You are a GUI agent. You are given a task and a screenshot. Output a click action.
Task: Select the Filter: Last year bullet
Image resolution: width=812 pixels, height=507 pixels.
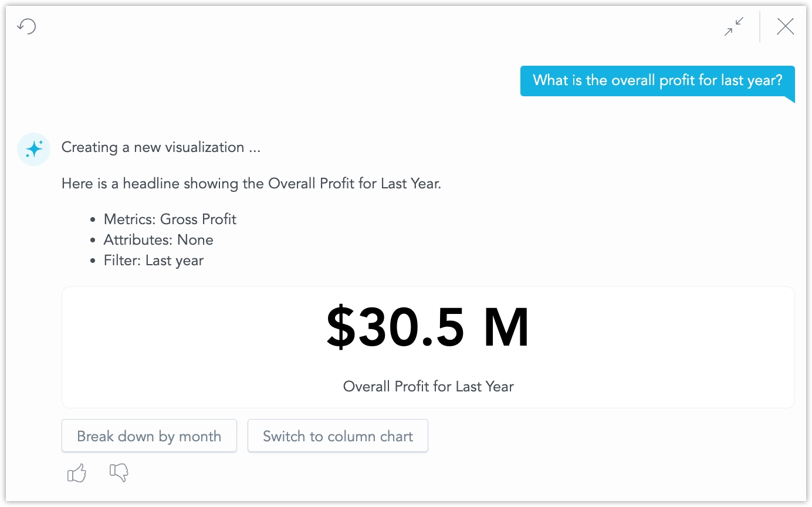(x=153, y=260)
